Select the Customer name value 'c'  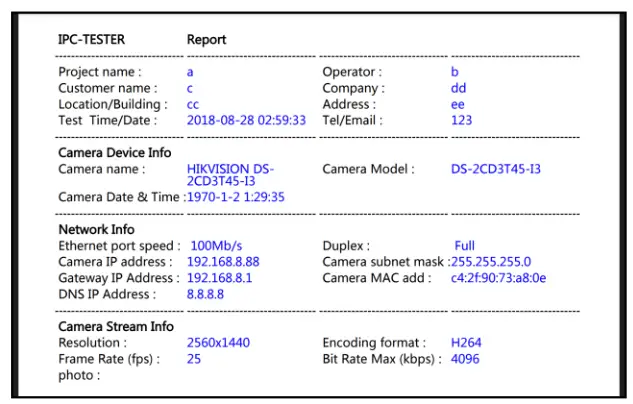click(x=190, y=88)
